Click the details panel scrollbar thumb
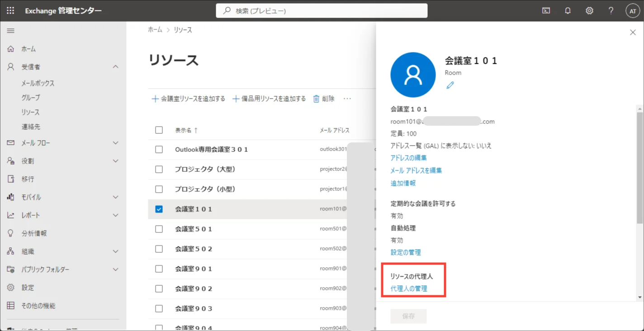This screenshot has height=331, width=644. [639, 168]
